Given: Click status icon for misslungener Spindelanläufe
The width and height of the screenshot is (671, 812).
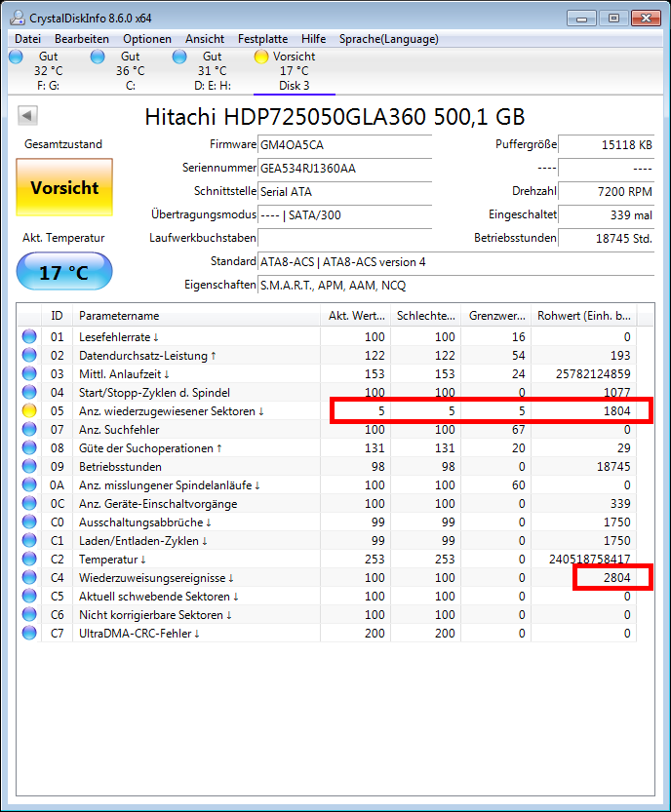Looking at the screenshot, I should click(29, 484).
